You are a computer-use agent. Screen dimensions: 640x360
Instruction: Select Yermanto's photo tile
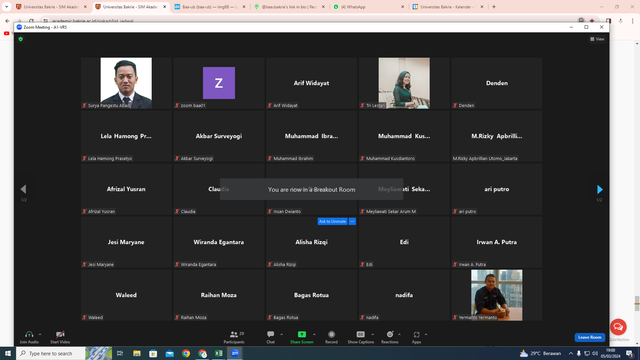497,295
